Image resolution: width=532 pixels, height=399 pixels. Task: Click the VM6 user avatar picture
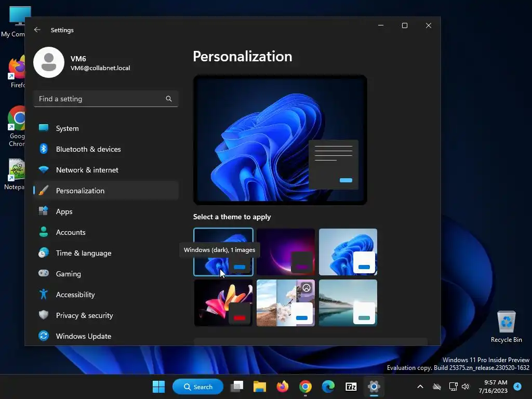[49, 62]
